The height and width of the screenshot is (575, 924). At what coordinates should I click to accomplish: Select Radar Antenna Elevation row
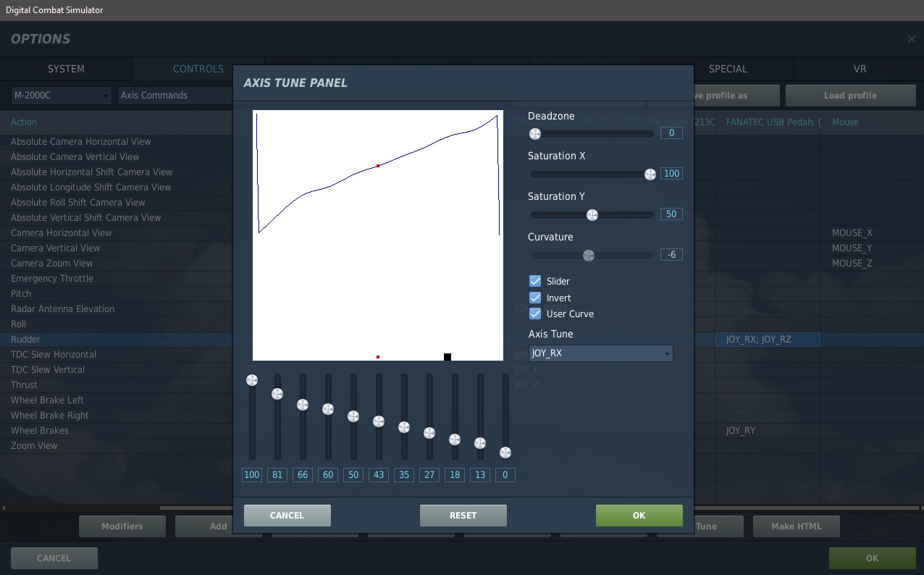[116, 309]
